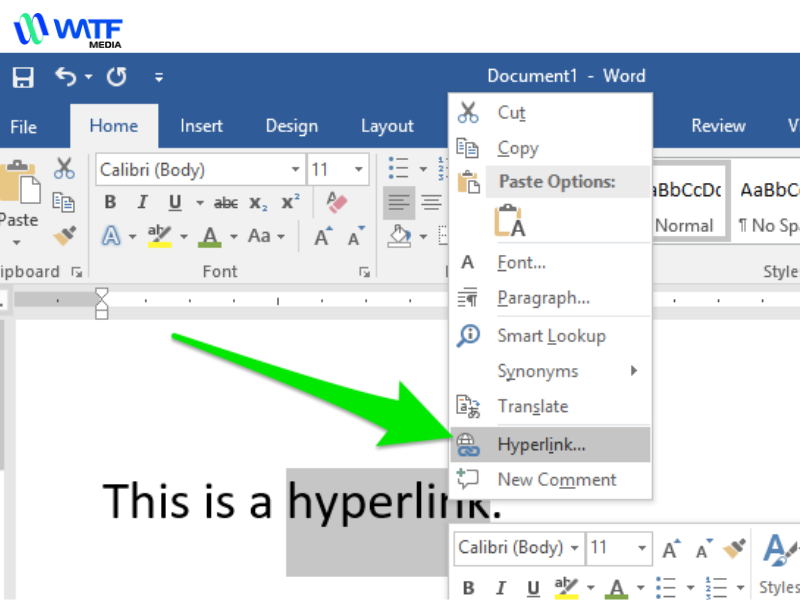Click the ribbon Copy icon

coord(64,203)
